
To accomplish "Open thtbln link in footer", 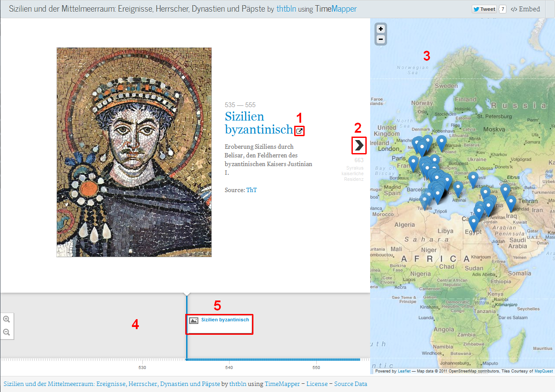I will click(238, 384).
